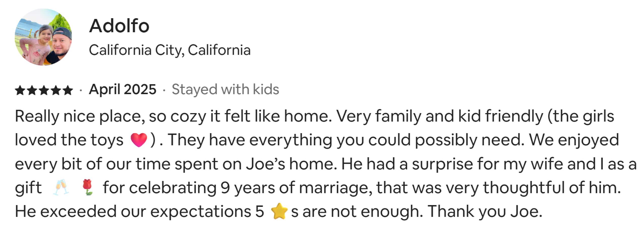Click the dot separator before April 2025

(81, 90)
